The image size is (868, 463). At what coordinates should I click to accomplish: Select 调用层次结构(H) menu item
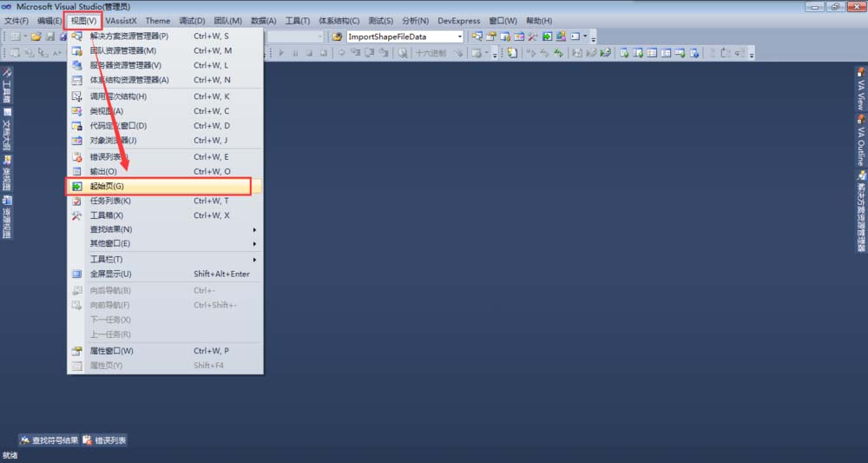pos(164,96)
